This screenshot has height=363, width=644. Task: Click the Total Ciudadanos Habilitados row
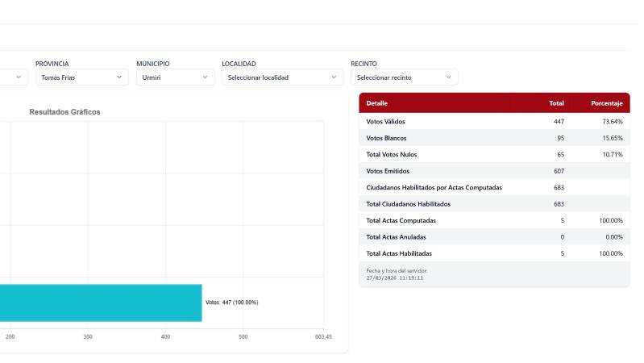[x=493, y=204]
